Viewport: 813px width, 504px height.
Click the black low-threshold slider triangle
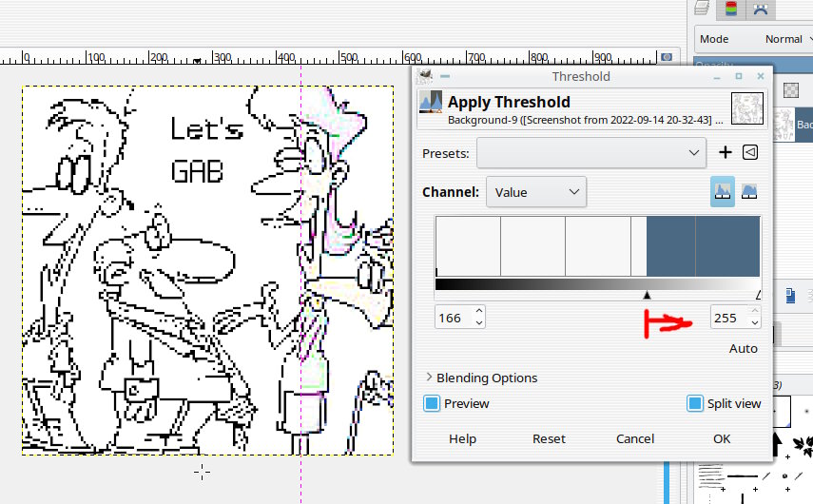(x=647, y=295)
